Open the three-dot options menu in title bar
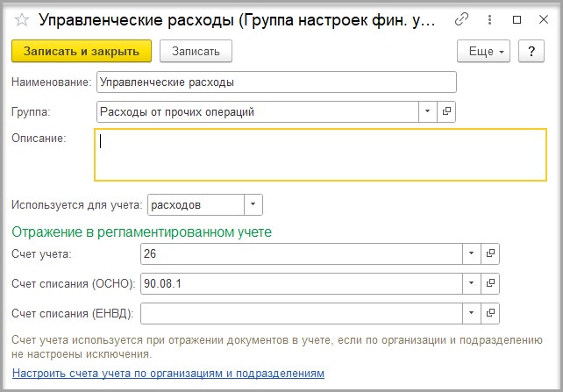Viewport: 563px width, 392px height. point(489,19)
